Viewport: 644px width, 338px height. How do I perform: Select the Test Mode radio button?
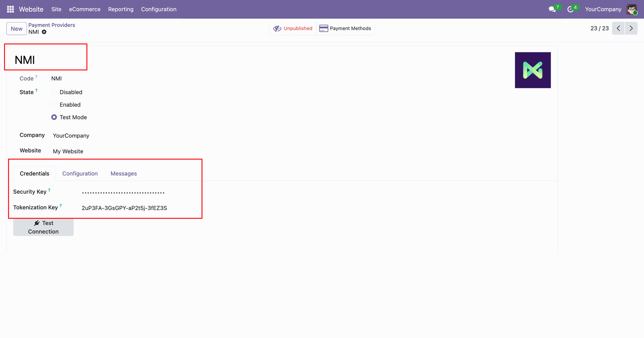pos(54,117)
